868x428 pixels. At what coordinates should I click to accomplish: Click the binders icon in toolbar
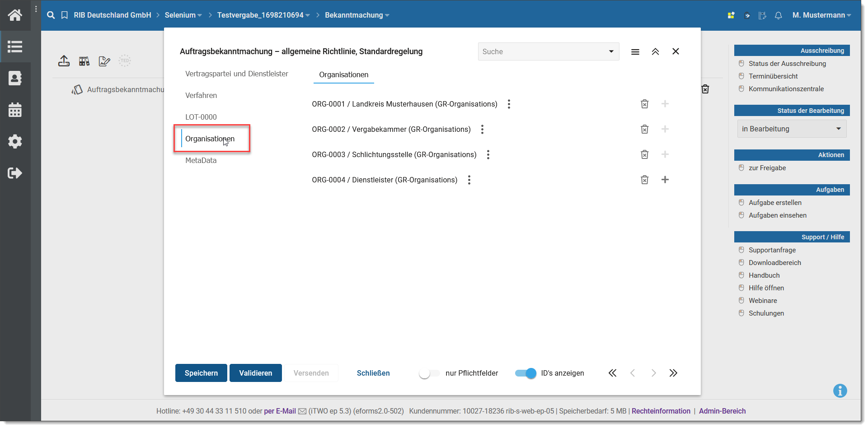pyautogui.click(x=84, y=61)
